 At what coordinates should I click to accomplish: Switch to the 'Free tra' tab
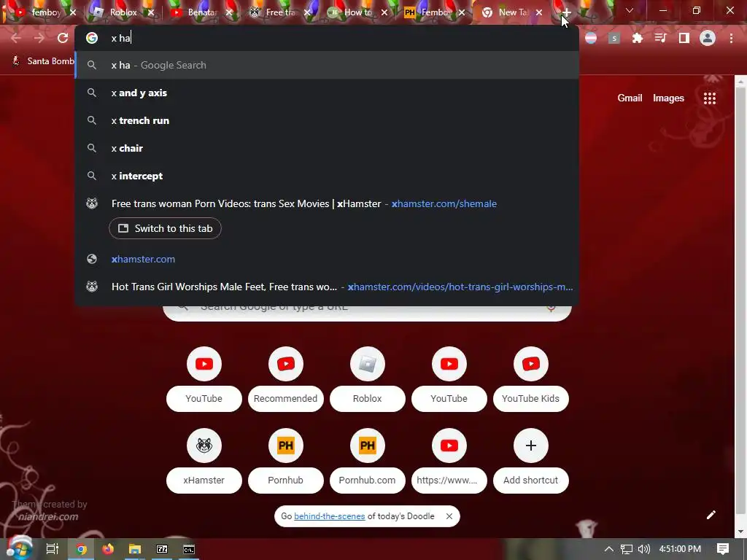pos(280,12)
